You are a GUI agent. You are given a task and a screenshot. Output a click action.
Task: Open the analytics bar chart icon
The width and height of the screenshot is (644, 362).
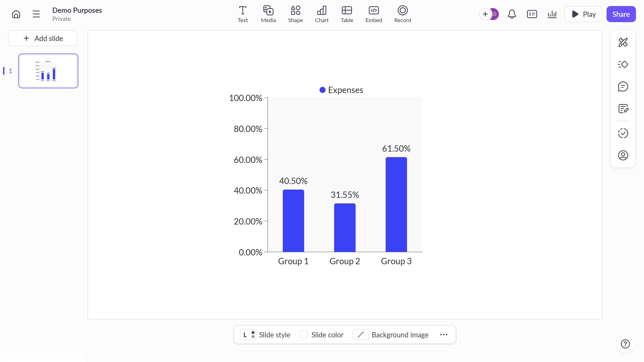(552, 14)
